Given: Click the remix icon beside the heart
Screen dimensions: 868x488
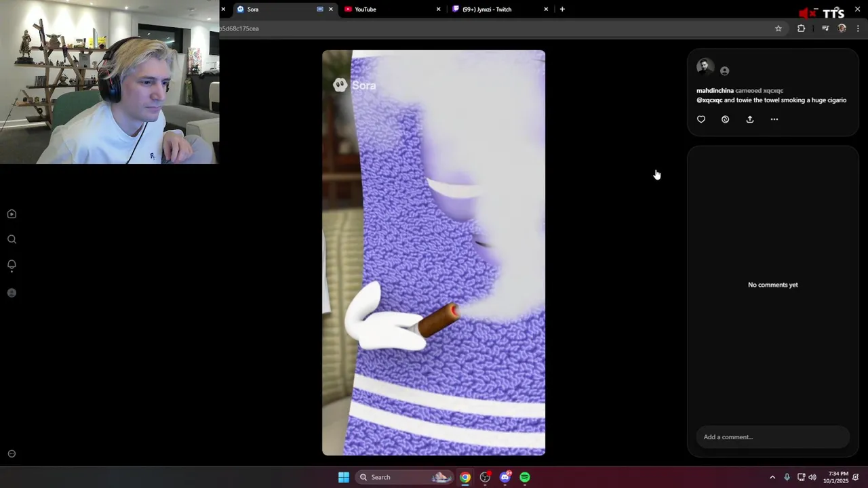Looking at the screenshot, I should 726,119.
